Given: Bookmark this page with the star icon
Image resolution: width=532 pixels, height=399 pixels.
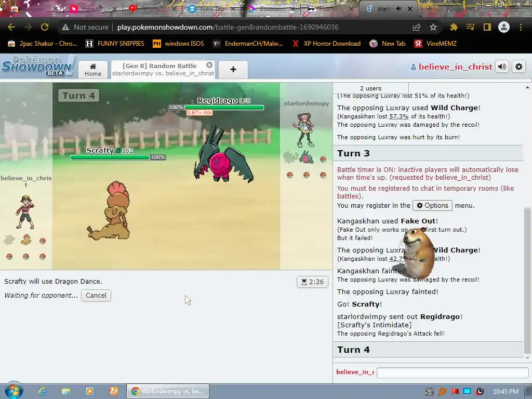Looking at the screenshot, I should (x=433, y=27).
